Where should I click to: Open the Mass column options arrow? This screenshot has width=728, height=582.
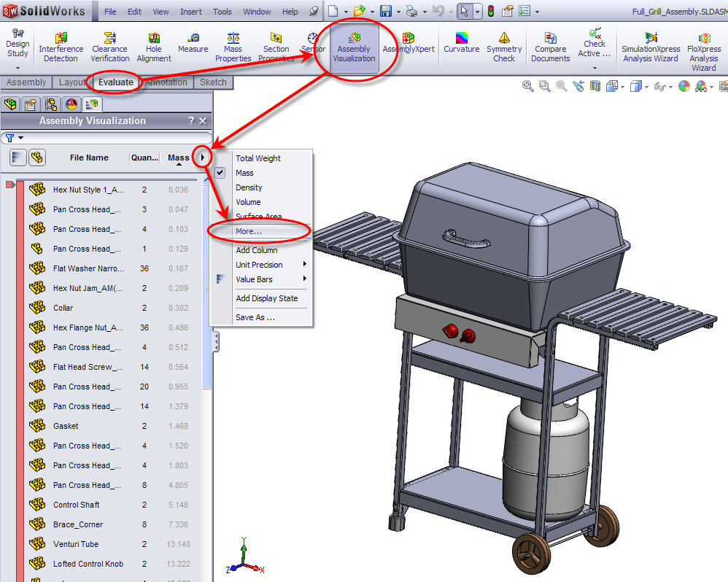(203, 157)
